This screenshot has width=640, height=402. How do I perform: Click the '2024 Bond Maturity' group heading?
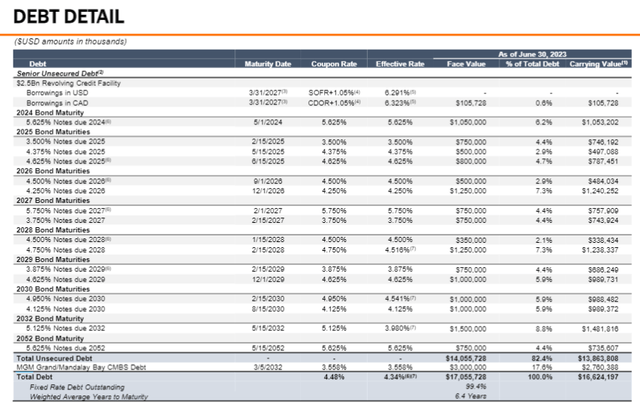50,112
